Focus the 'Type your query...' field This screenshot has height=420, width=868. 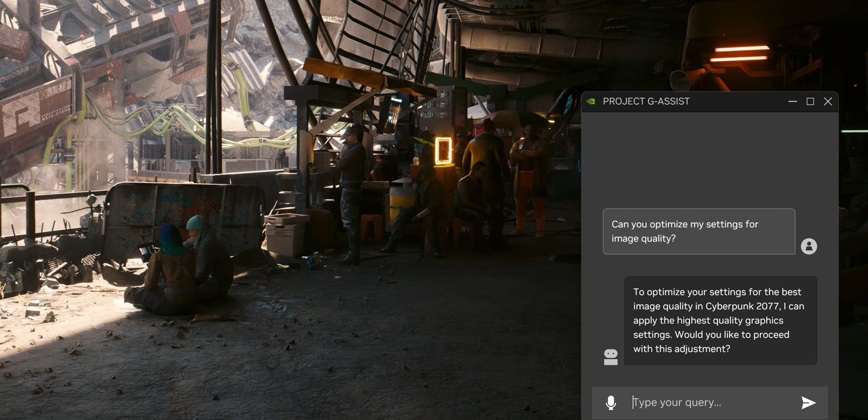pos(710,402)
